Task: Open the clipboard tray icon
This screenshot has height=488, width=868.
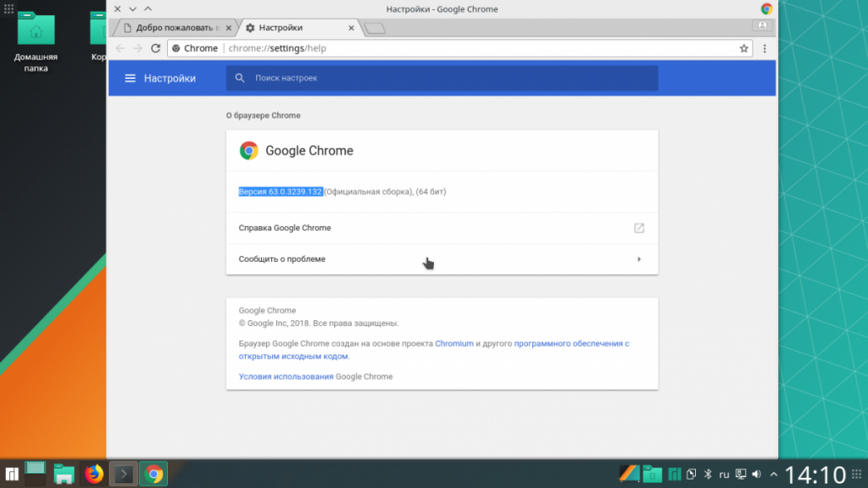Action: click(691, 474)
